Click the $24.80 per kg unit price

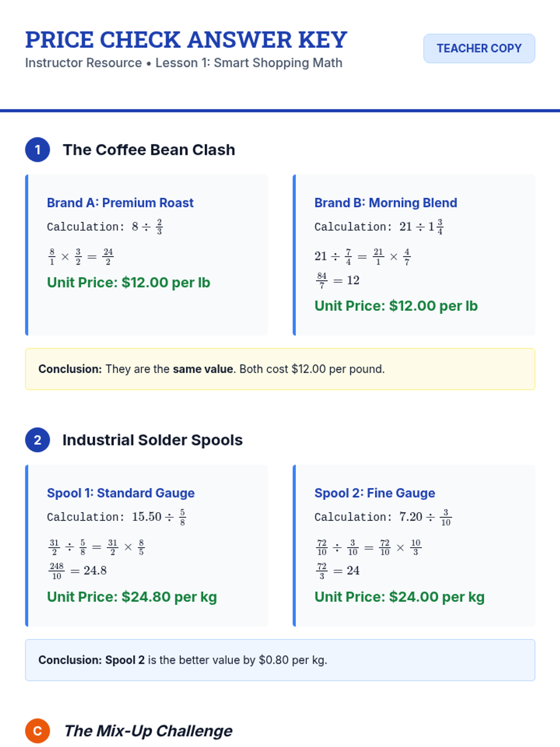point(132,597)
